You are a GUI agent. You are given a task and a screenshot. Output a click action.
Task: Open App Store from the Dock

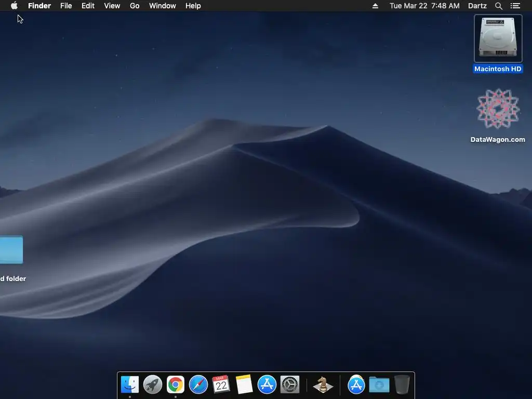[x=267, y=385]
